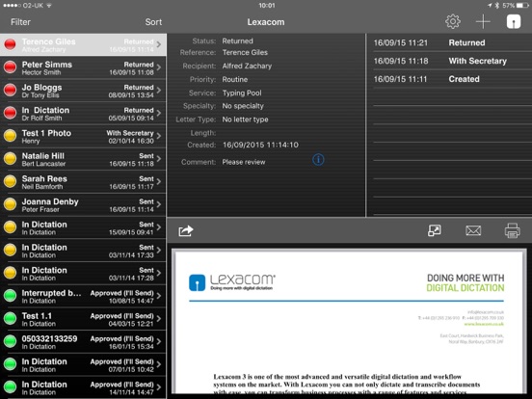Click green status dot for Test 1.1
Image resolution: width=532 pixels, height=399 pixels.
point(11,319)
